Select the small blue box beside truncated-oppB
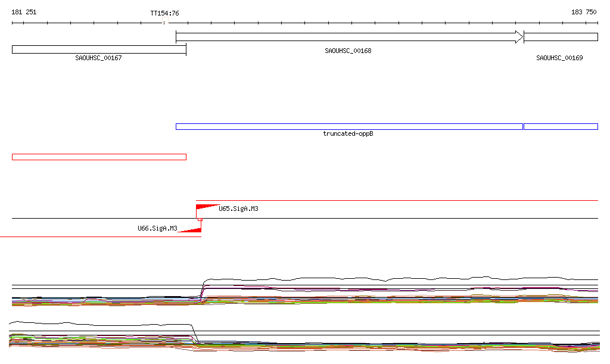 pos(561,126)
